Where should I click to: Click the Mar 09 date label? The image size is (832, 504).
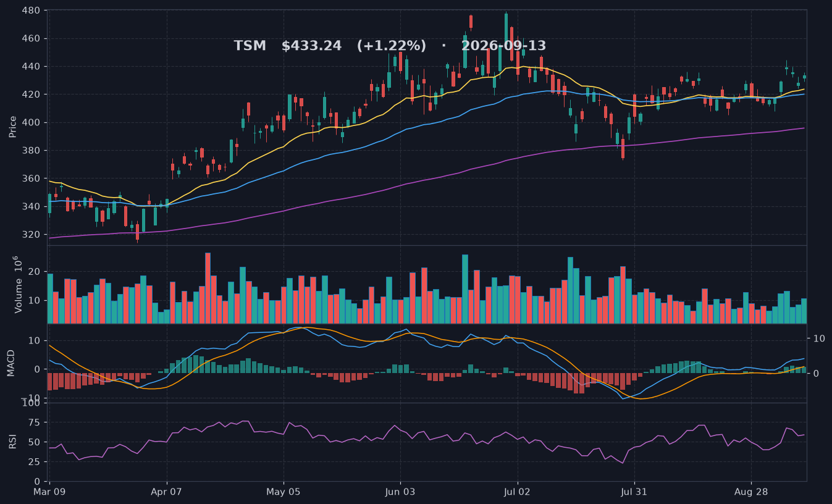(49, 492)
